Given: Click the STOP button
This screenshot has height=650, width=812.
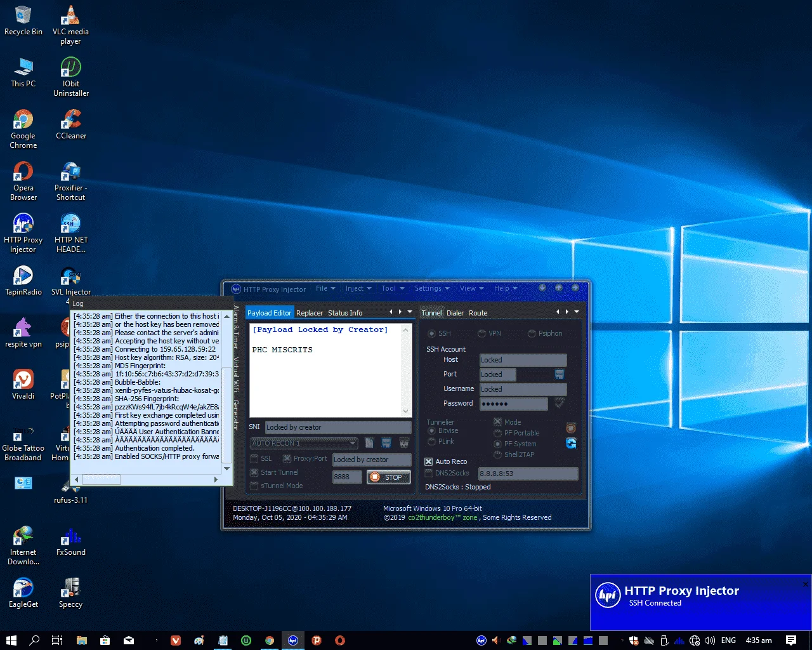Looking at the screenshot, I should (389, 477).
